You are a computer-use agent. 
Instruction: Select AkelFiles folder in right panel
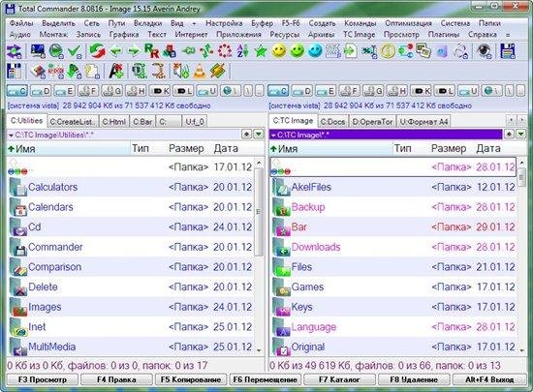tap(393, 187)
